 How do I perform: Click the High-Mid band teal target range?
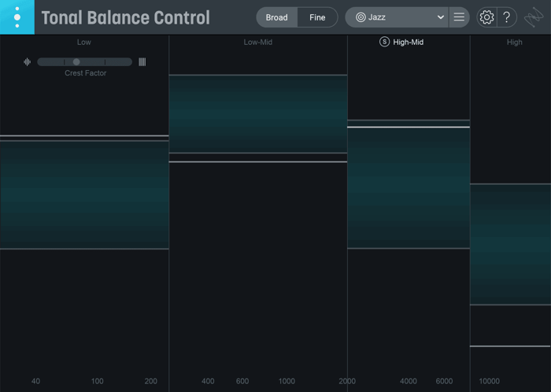coord(409,184)
